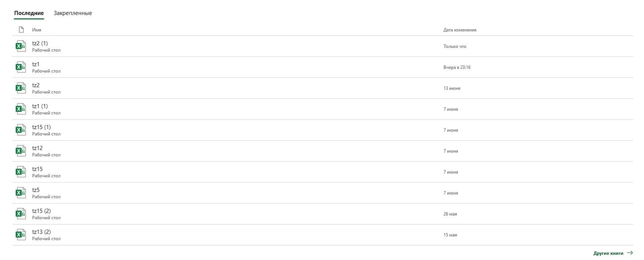Click the 15 мая date of tz13 (2)
The image size is (644, 260).
tap(450, 235)
